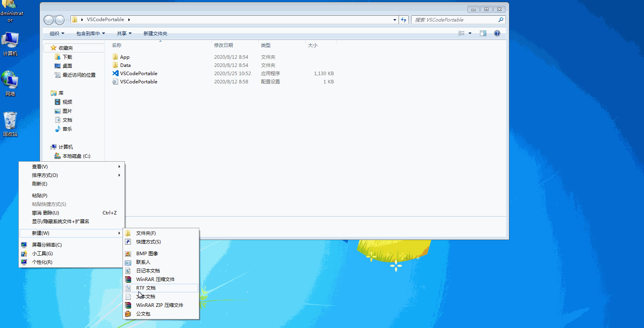Open 屏幕分辨率(C) from the context menu

pos(72,245)
